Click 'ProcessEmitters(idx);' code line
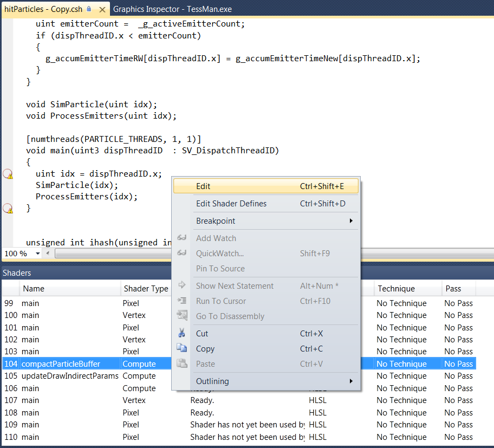494x448 pixels. (87, 197)
